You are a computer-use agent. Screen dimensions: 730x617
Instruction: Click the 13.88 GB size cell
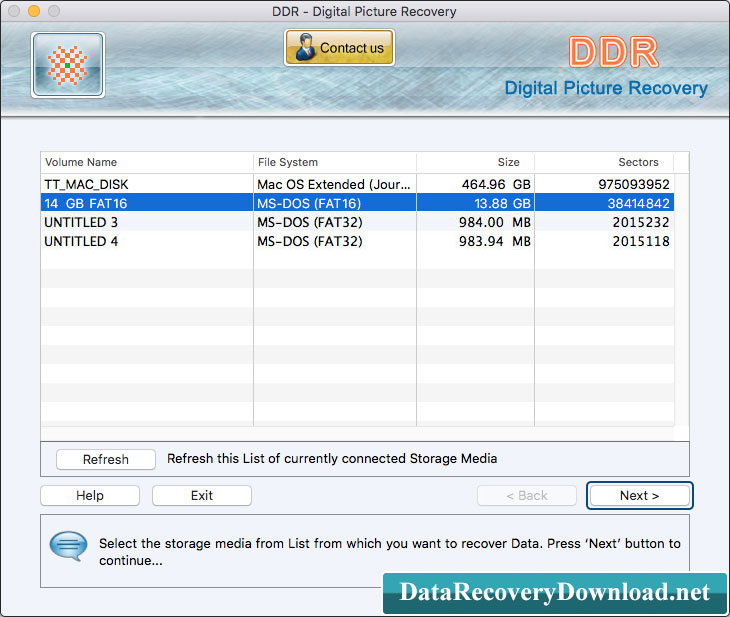click(x=475, y=203)
